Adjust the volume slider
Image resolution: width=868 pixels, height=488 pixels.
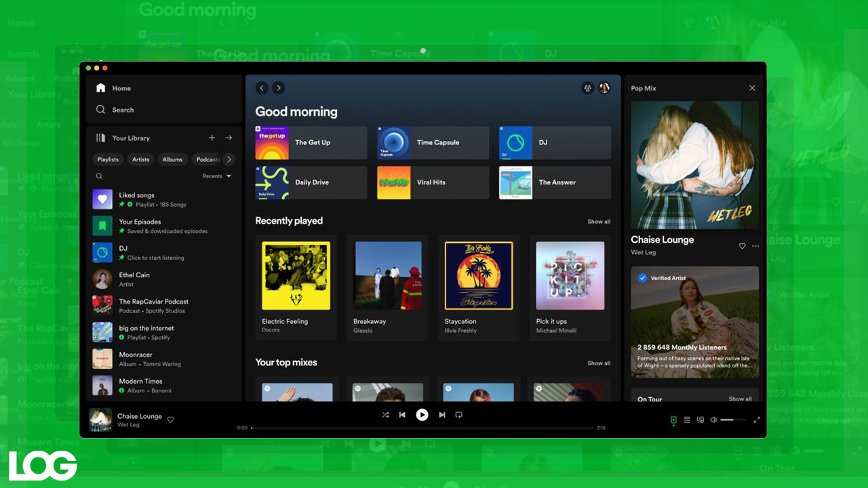pyautogui.click(x=733, y=420)
